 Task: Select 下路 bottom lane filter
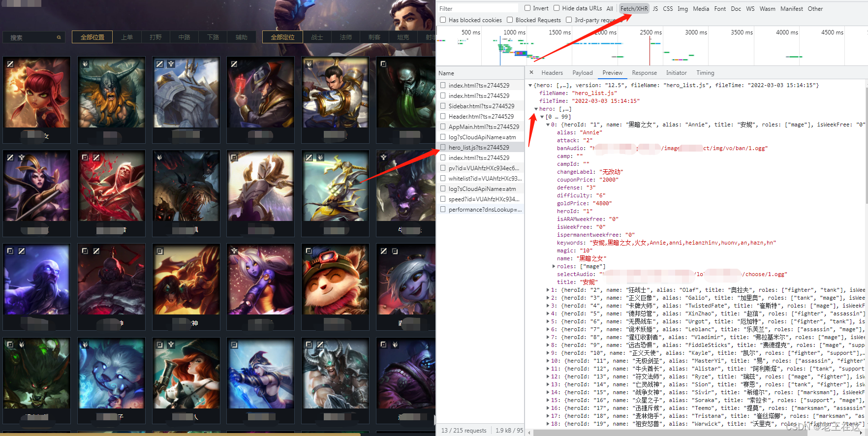(213, 37)
